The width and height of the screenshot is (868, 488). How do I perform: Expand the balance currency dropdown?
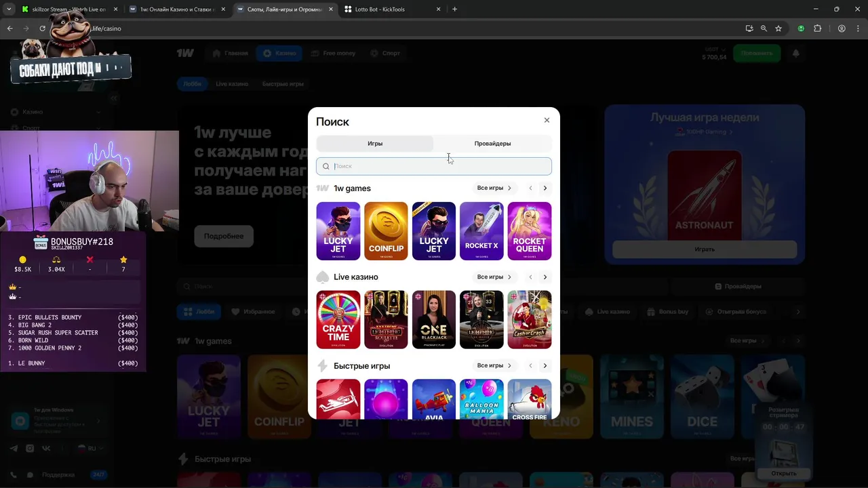click(x=715, y=49)
